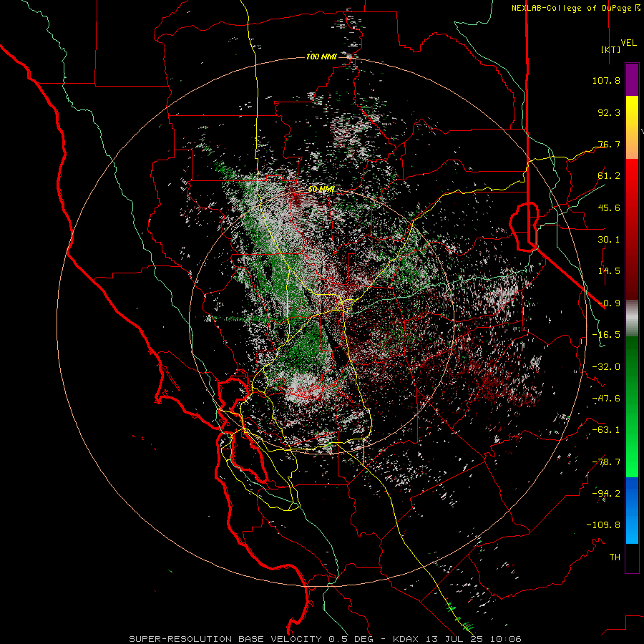Click the 30.1 velocity scale value
Image resolution: width=644 pixels, height=644 pixels.
[609, 240]
